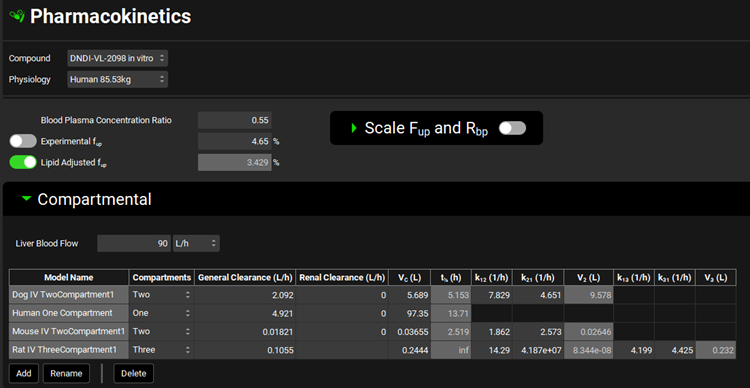The height and width of the screenshot is (388, 750).
Task: Click the Add model button
Action: (24, 373)
